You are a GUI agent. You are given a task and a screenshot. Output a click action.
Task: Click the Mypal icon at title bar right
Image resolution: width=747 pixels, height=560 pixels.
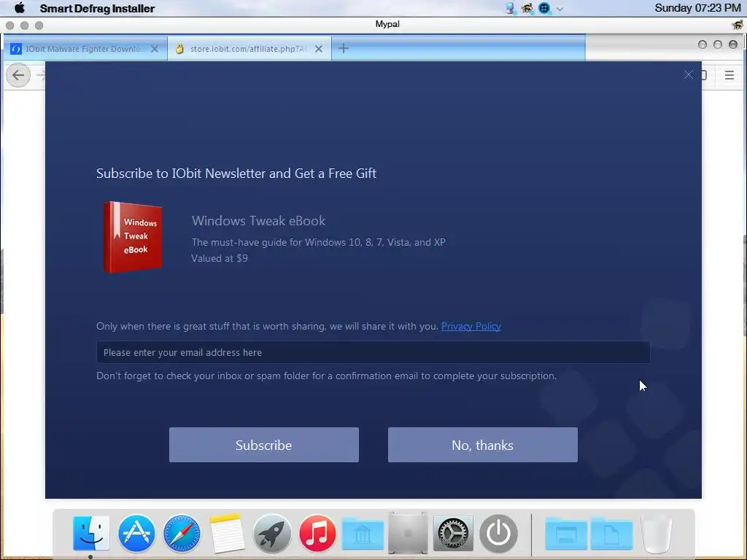tap(738, 24)
